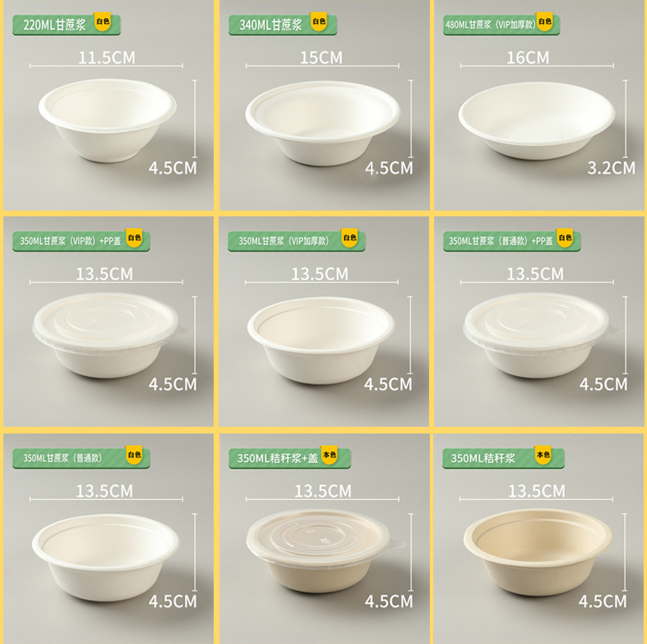The width and height of the screenshot is (647, 644).
Task: Click the 220ML甘蔗浆 green label
Action: point(66,25)
